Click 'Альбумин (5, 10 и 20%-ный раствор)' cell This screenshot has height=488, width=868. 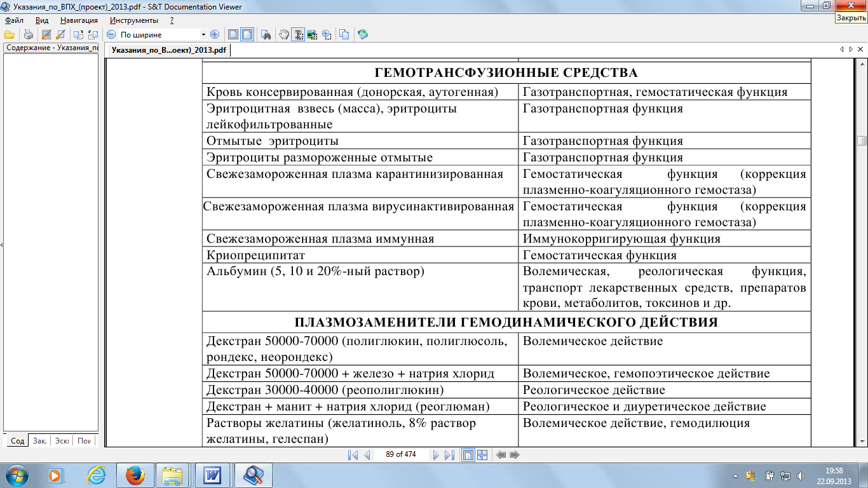(360, 288)
